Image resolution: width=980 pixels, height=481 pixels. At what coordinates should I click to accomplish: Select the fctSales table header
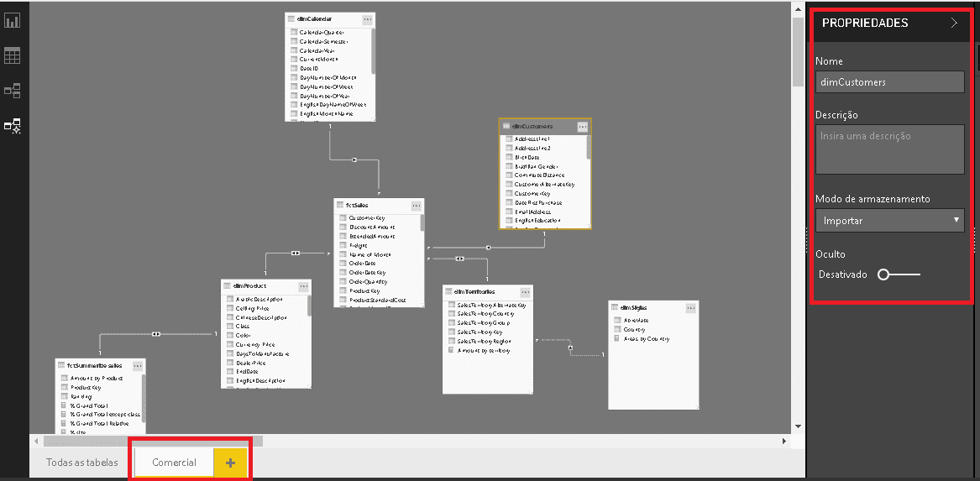[x=380, y=205]
